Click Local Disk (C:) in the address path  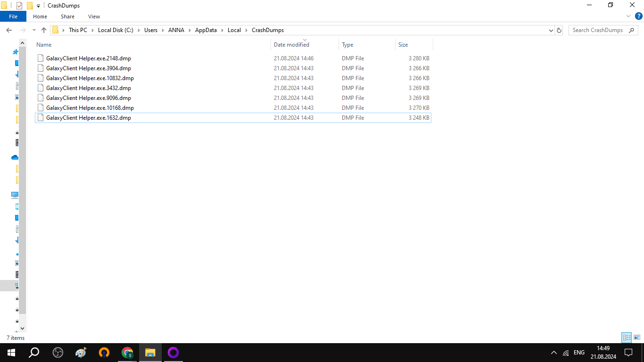pos(116,30)
